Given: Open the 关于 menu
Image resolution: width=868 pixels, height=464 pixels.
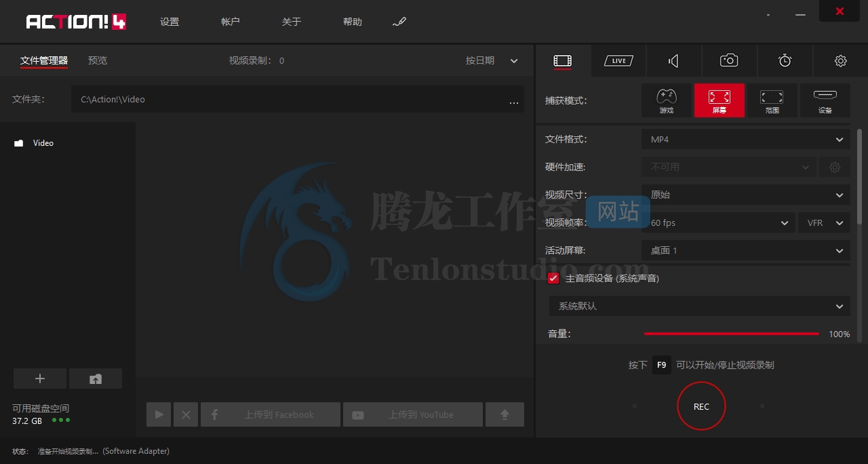Looking at the screenshot, I should [x=292, y=22].
